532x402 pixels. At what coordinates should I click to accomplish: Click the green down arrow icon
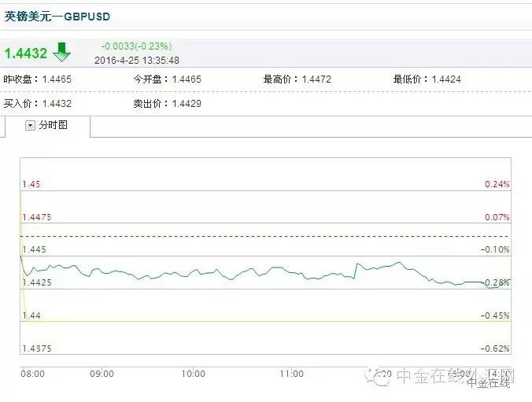tap(61, 52)
